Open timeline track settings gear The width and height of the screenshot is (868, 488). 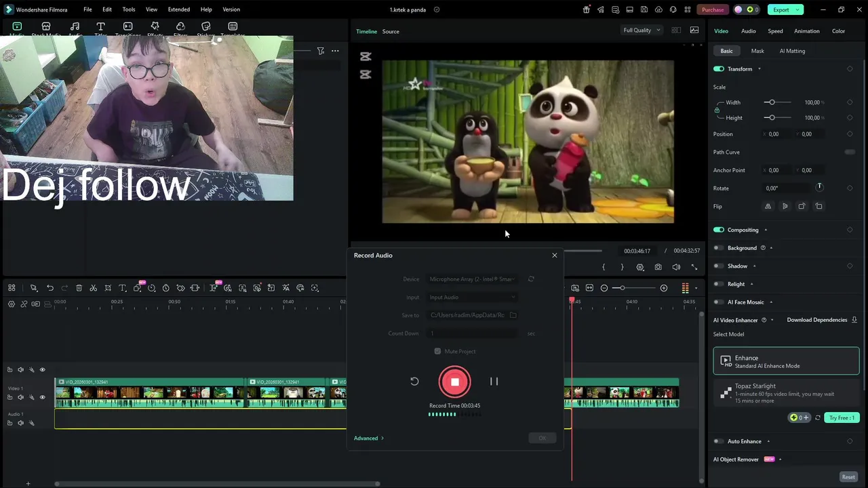12,304
